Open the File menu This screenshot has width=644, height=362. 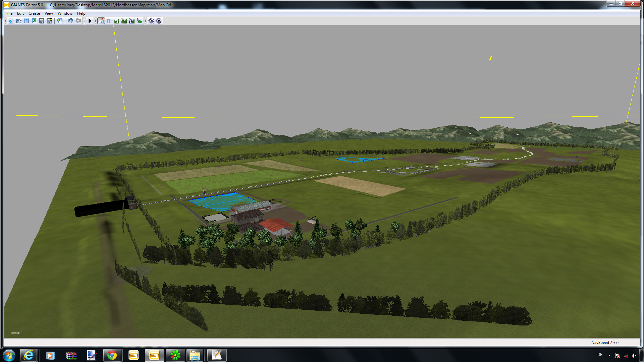pos(9,13)
